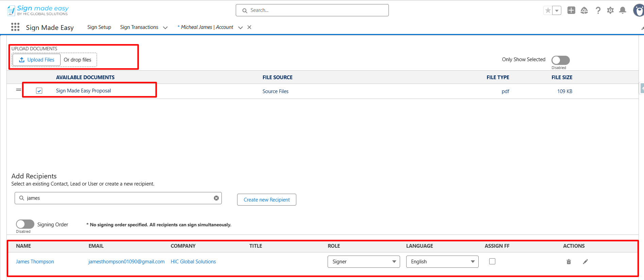Click the FILE TYPE column header
644x280 pixels.
click(x=498, y=77)
